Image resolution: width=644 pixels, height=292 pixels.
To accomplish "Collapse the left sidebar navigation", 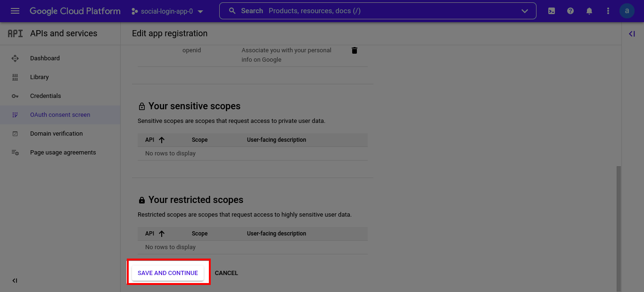I will click(15, 281).
